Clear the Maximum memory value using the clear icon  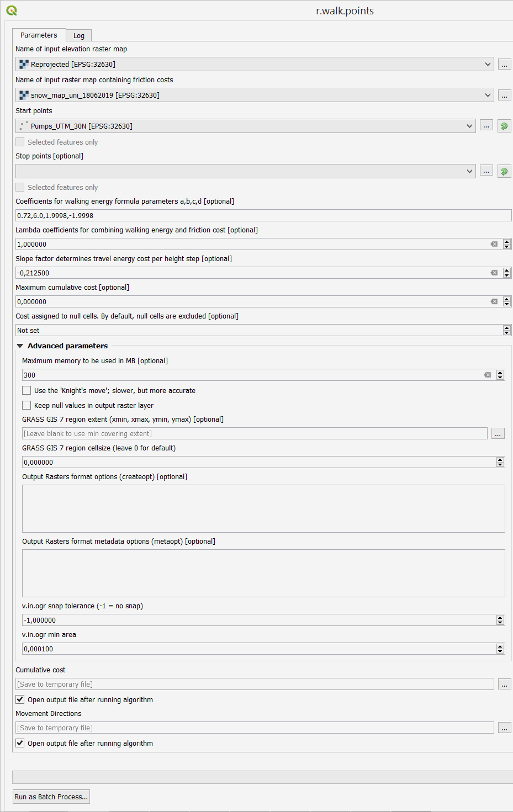487,375
